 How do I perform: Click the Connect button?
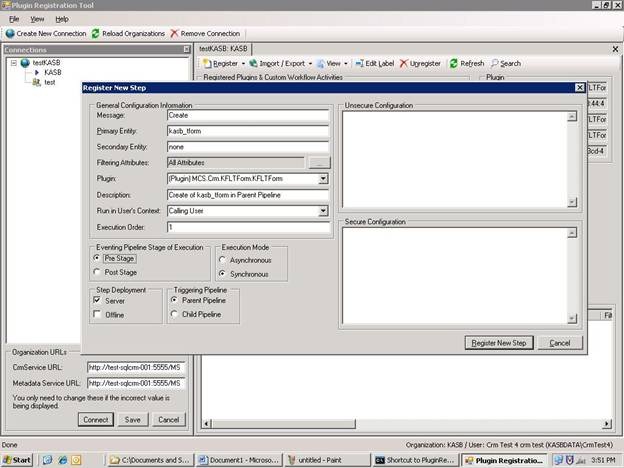tap(96, 419)
